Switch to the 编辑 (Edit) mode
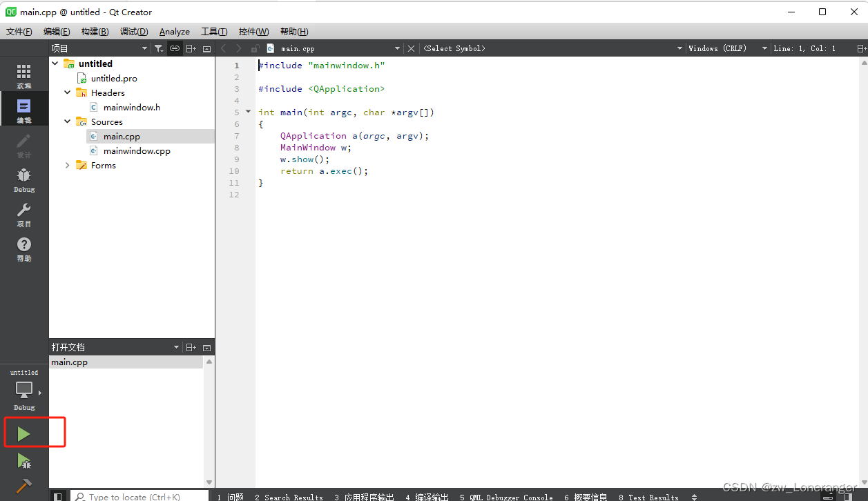Image resolution: width=868 pixels, height=501 pixels. (24, 110)
